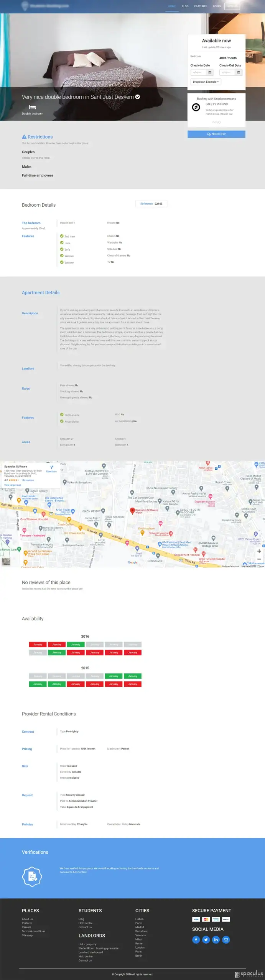This screenshot has width=265, height=980.
Task: Open the 'Terms & conditions' footer link
Action: [x=33, y=931]
